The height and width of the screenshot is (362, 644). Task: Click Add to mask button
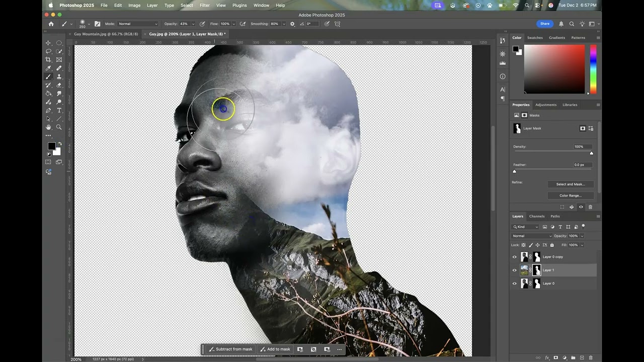275,349
